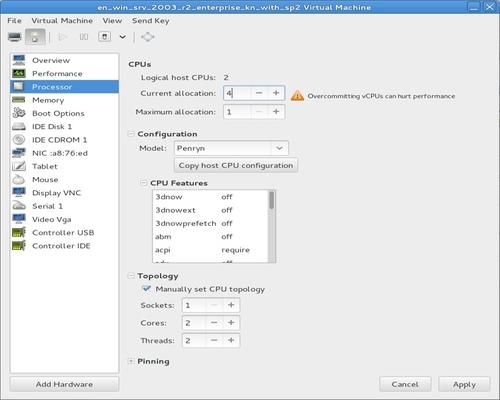Show the graphical console monitor icon
The height and width of the screenshot is (400, 500).
click(x=14, y=37)
